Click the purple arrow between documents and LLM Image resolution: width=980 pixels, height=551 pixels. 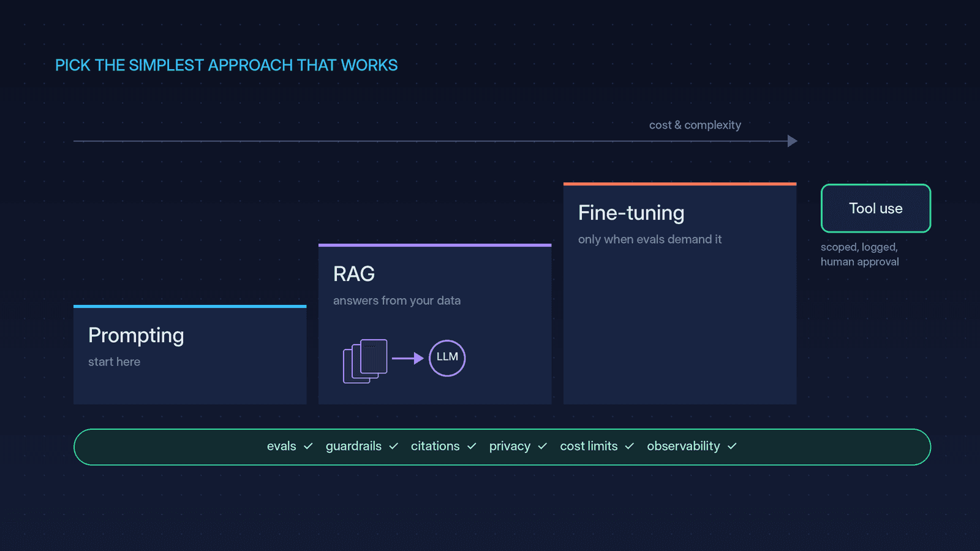[408, 358]
